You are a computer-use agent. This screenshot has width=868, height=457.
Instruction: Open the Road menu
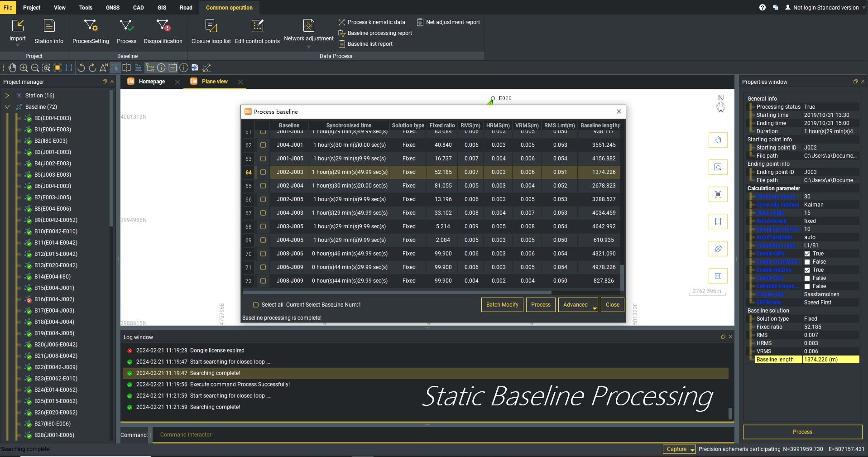(186, 8)
